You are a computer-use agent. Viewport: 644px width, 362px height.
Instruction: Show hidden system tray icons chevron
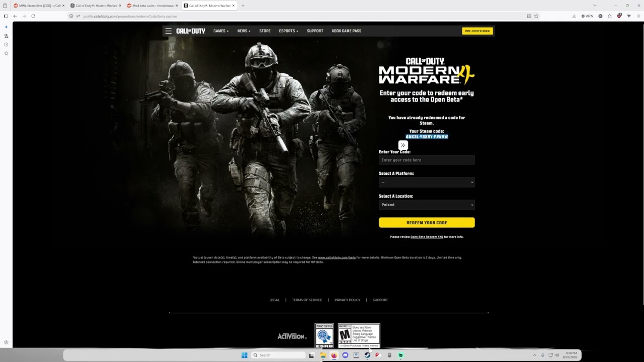pyautogui.click(x=534, y=355)
